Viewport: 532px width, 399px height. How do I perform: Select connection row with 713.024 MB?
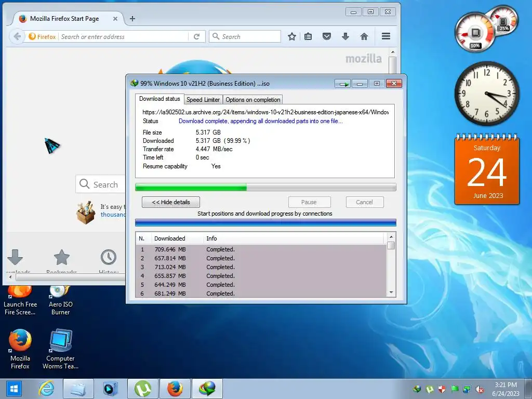point(261,267)
